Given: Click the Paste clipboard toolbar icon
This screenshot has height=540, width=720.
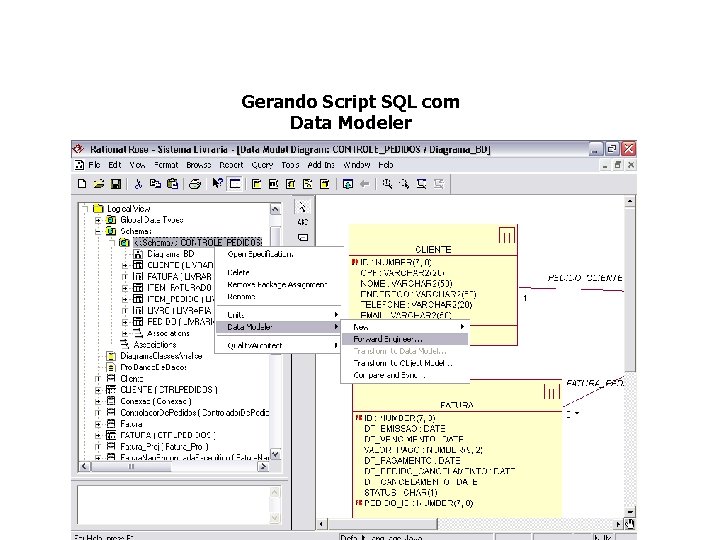Looking at the screenshot, I should point(173,184).
